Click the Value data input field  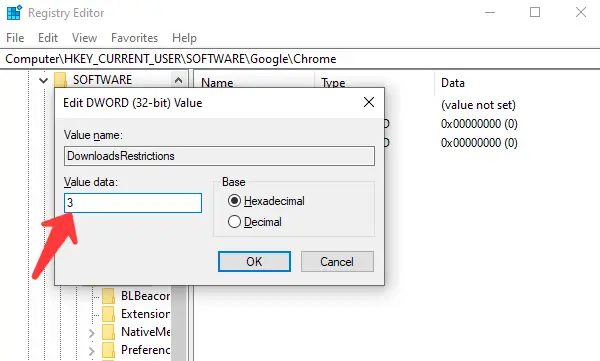(x=133, y=203)
